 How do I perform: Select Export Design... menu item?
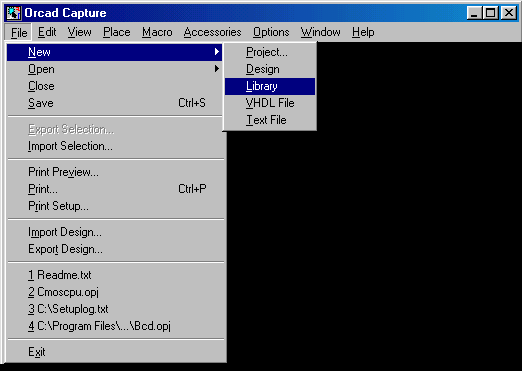pyautogui.click(x=116, y=249)
